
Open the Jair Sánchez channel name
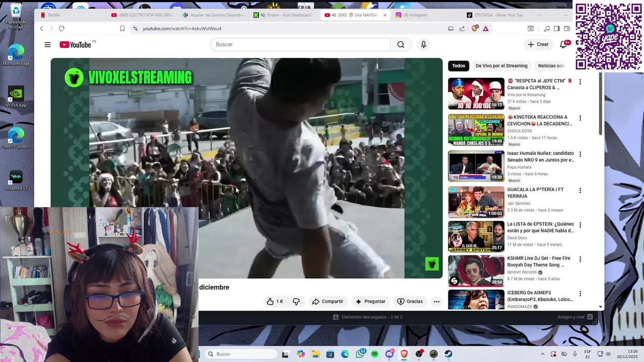[x=519, y=204]
